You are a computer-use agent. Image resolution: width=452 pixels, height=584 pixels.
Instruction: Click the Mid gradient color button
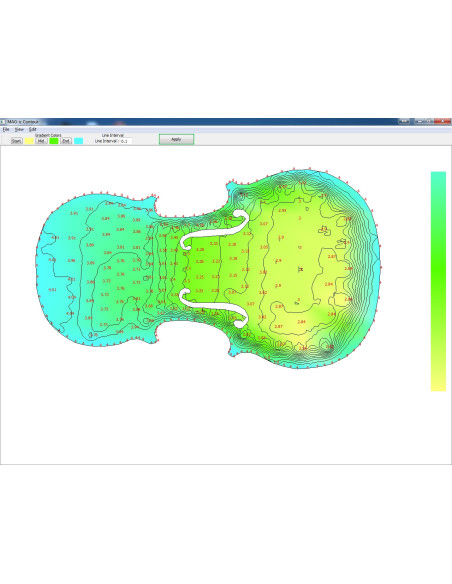coord(41,141)
